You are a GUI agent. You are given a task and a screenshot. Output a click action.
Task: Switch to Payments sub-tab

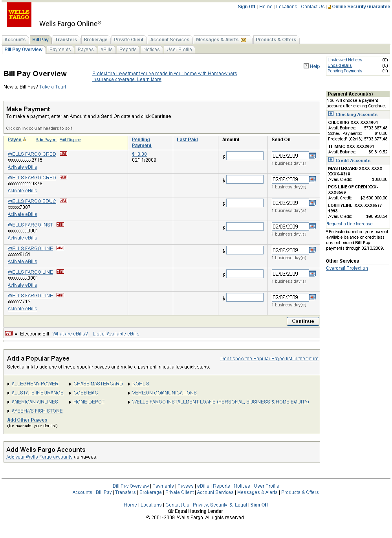click(x=60, y=50)
